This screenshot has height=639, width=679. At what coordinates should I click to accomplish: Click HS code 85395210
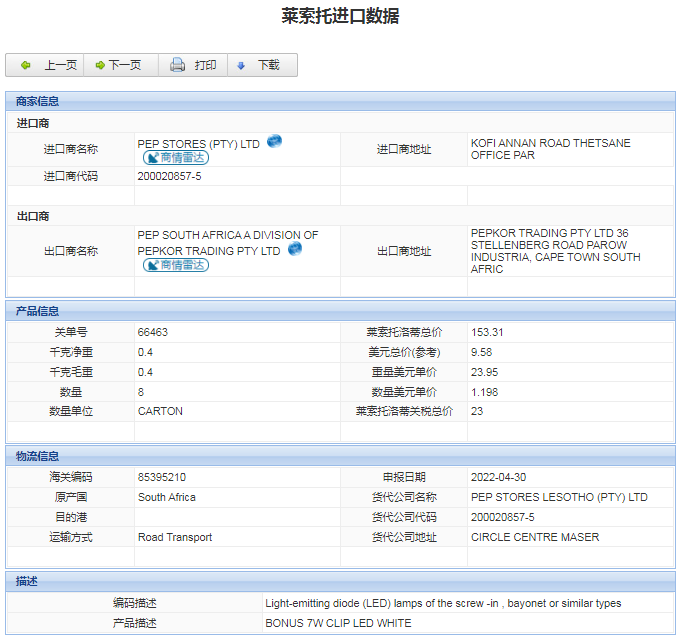coord(162,477)
